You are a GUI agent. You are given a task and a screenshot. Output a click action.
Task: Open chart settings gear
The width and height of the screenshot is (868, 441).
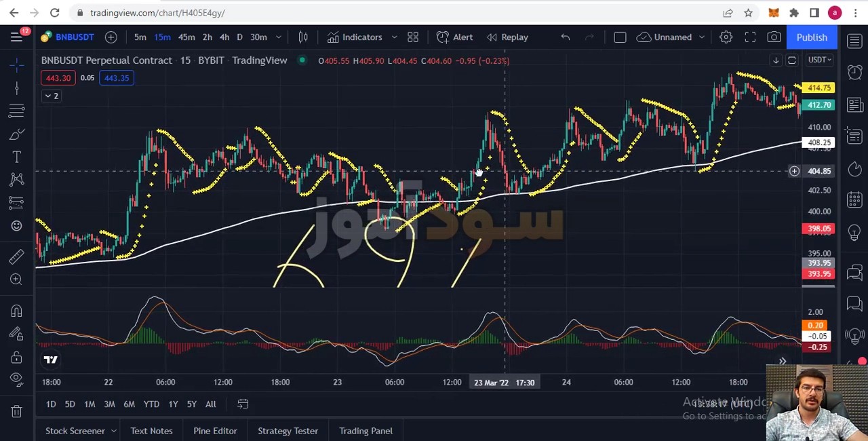726,37
